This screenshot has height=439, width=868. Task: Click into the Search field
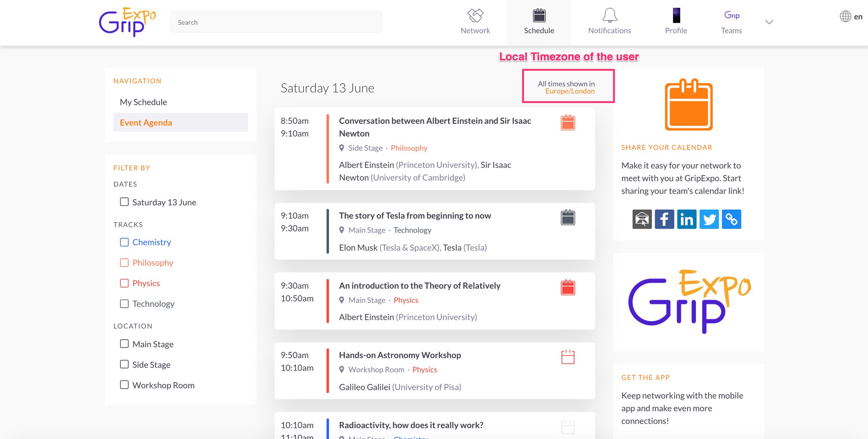(x=276, y=22)
